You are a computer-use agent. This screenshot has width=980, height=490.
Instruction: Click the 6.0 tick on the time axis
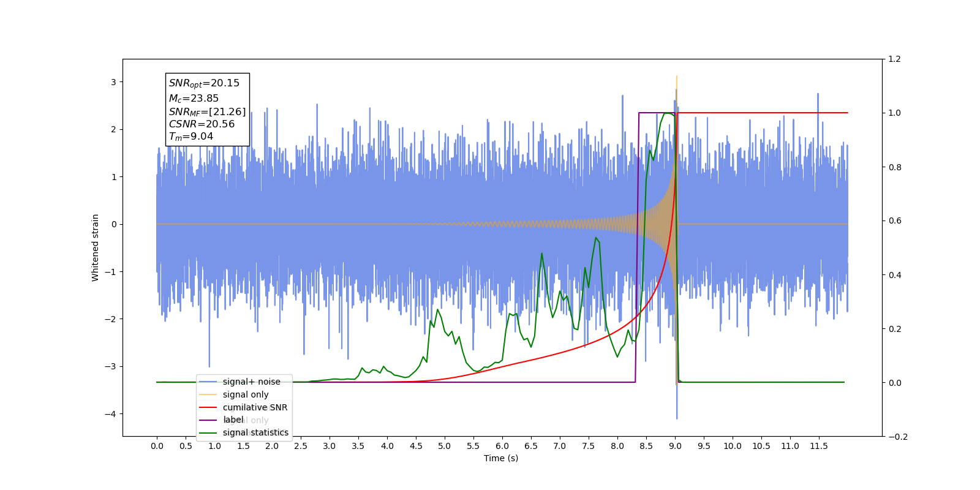502,446
